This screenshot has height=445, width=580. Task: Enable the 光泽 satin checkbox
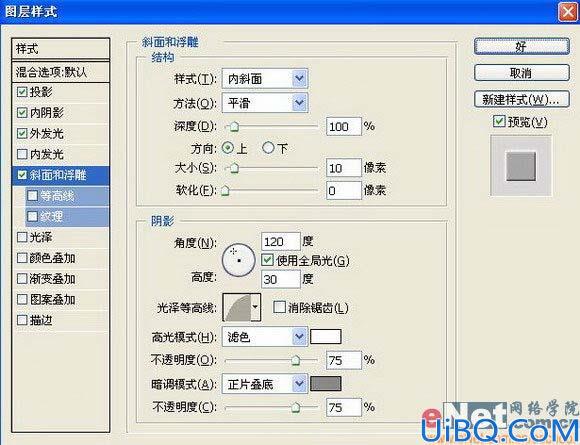(22, 237)
